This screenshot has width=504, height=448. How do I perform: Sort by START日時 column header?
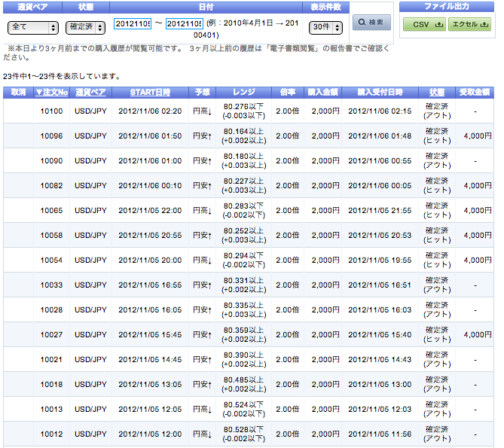[x=150, y=93]
